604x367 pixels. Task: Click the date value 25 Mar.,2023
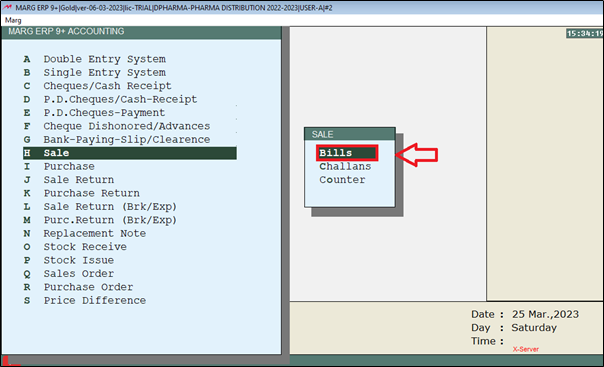(545, 314)
